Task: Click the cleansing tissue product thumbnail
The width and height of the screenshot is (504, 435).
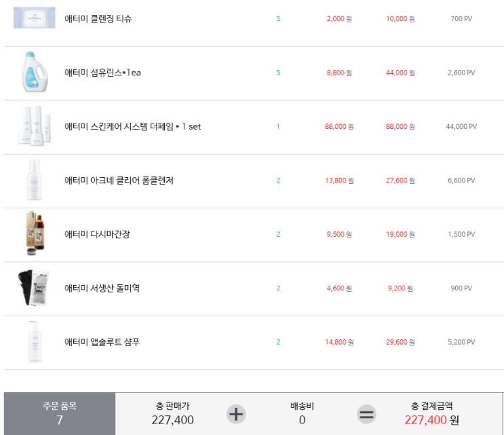Action: point(35,18)
